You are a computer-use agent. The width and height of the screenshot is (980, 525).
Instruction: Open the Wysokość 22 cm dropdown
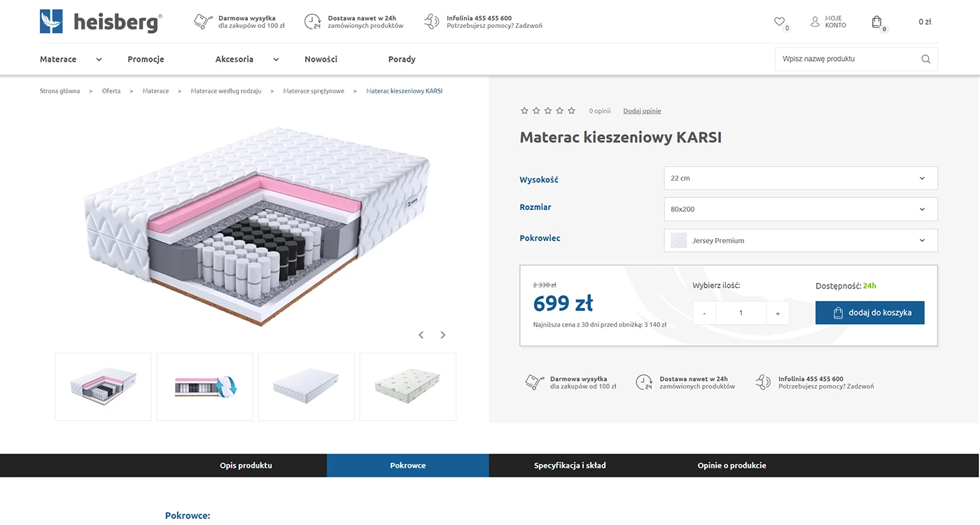click(x=801, y=178)
